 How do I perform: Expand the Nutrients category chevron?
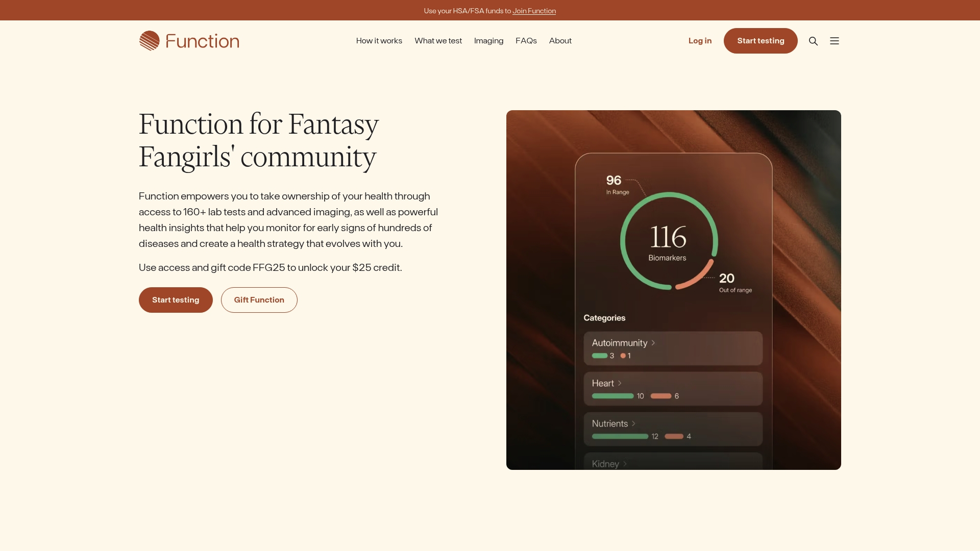pos(633,423)
